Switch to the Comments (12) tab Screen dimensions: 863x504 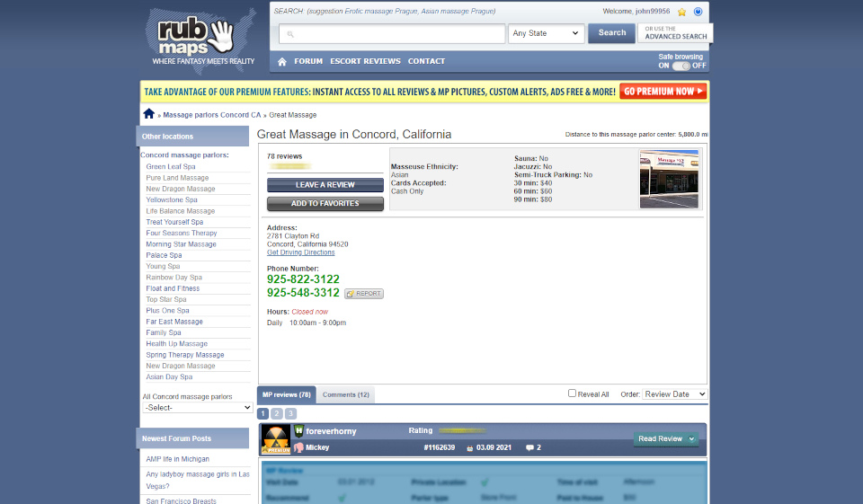pyautogui.click(x=345, y=394)
